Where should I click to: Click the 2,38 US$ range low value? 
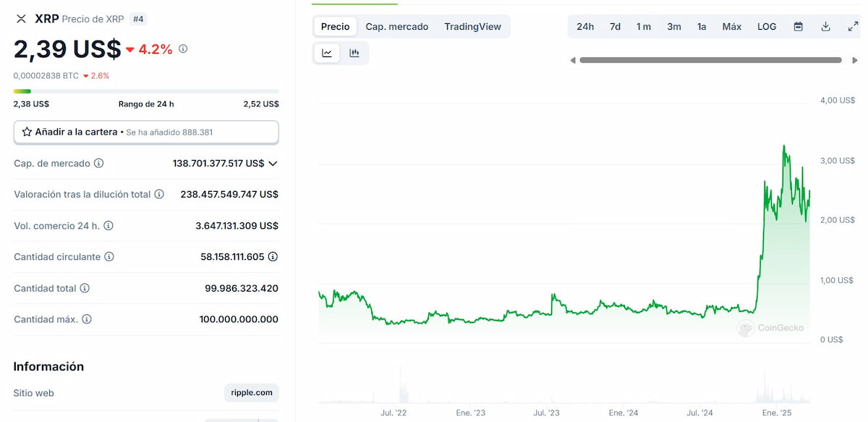click(31, 104)
